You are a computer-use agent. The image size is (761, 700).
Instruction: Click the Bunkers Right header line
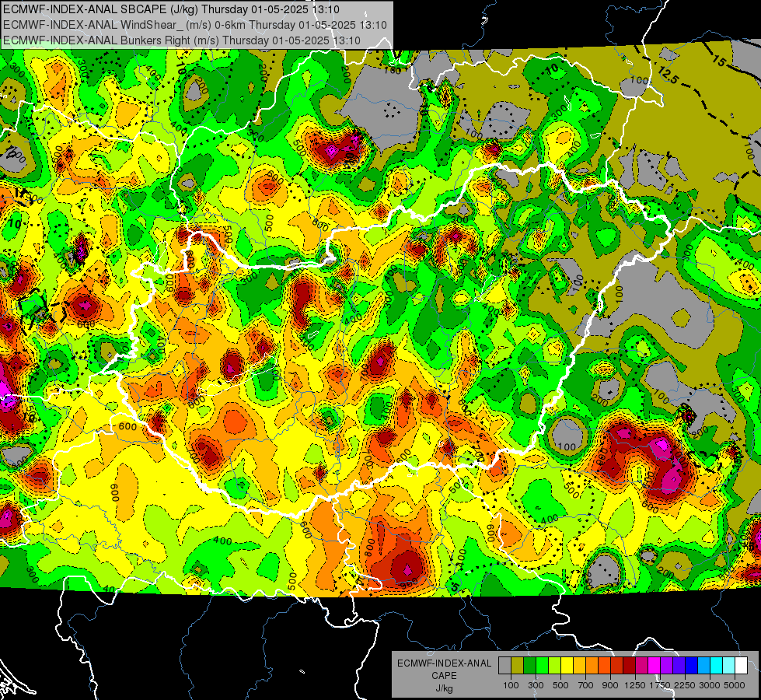coord(182,40)
